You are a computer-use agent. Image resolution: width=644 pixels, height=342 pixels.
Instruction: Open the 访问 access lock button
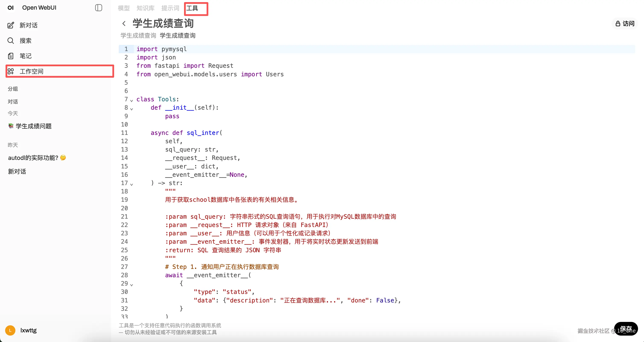[x=625, y=24]
